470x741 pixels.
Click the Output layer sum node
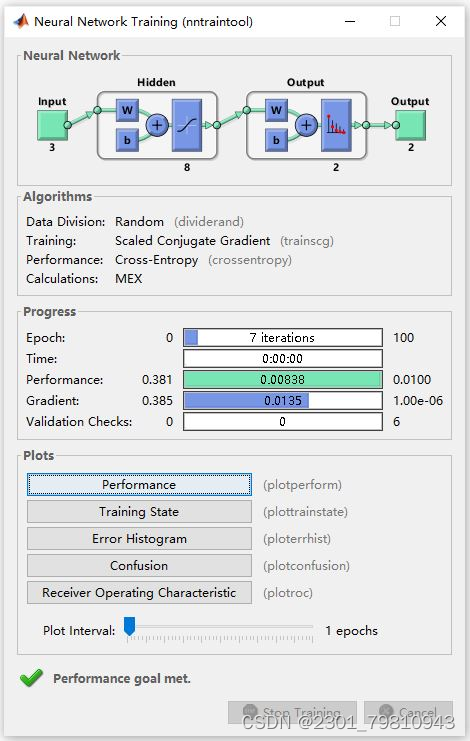click(x=307, y=125)
